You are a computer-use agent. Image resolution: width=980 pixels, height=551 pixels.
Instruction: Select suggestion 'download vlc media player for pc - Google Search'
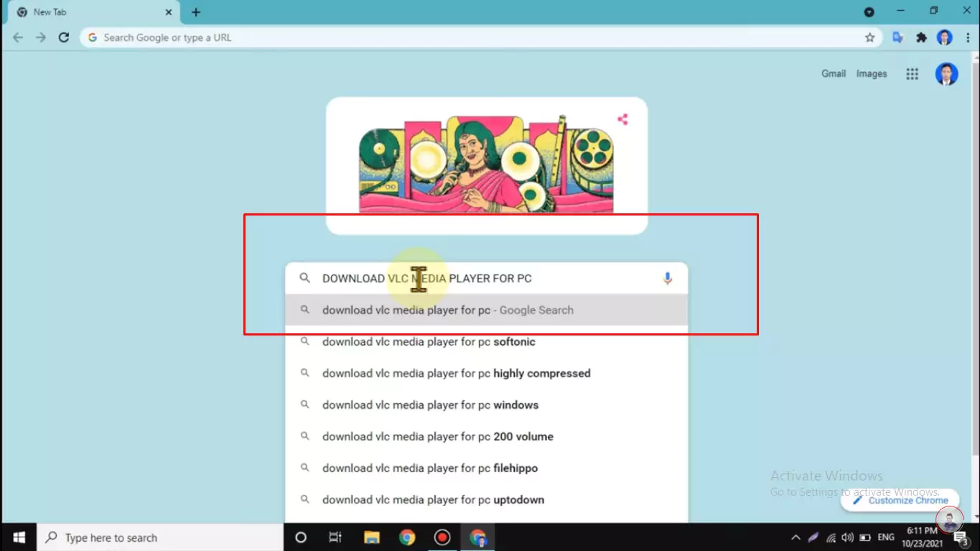point(487,310)
